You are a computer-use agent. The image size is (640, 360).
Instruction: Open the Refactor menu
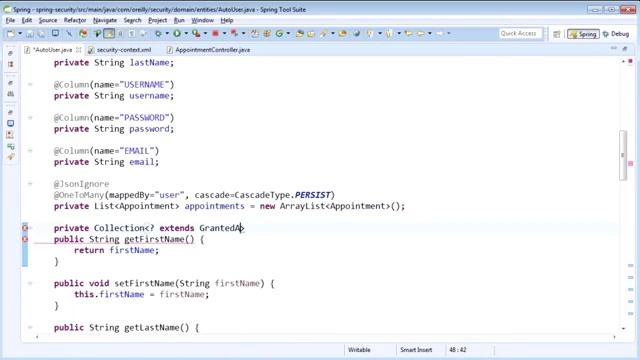[75, 20]
